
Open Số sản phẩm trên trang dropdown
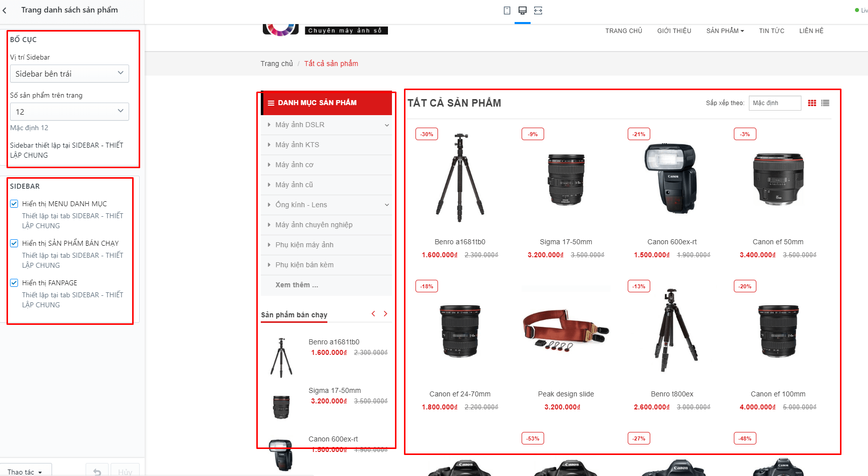click(x=70, y=112)
